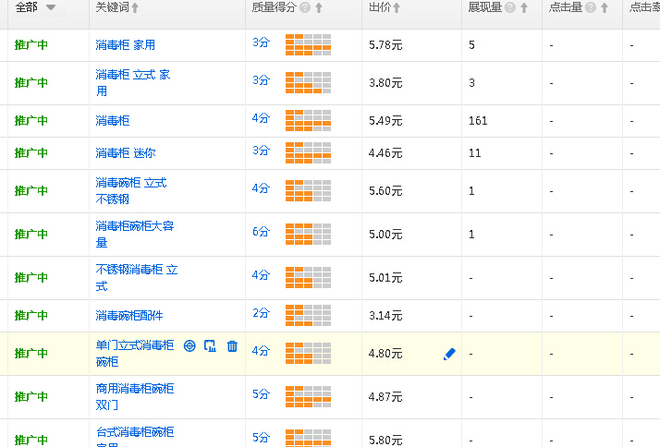Delete keyword 单门立式消毒柜碗柜 with trash icon
Viewport: 660px width, 447px height.
[232, 346]
